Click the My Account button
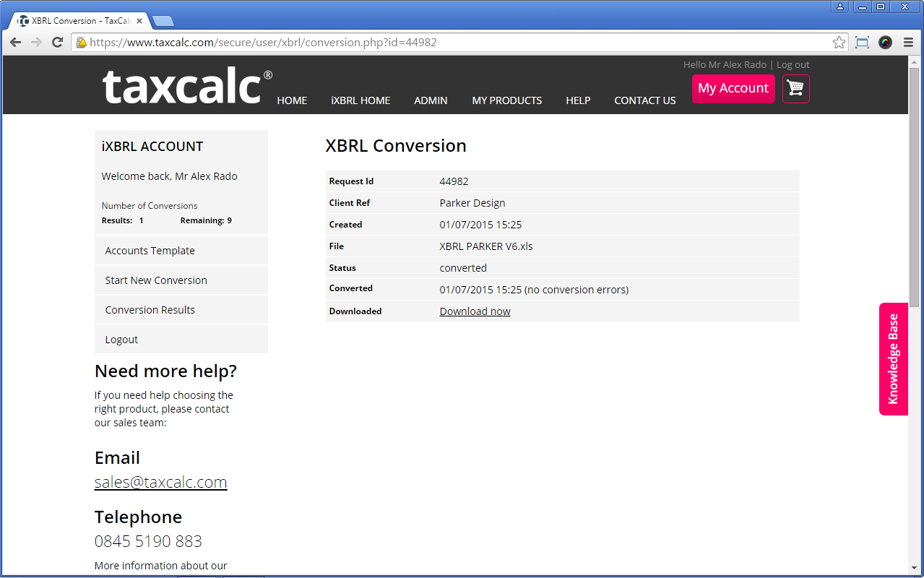Screen dimensions: 924x578 click(x=733, y=88)
